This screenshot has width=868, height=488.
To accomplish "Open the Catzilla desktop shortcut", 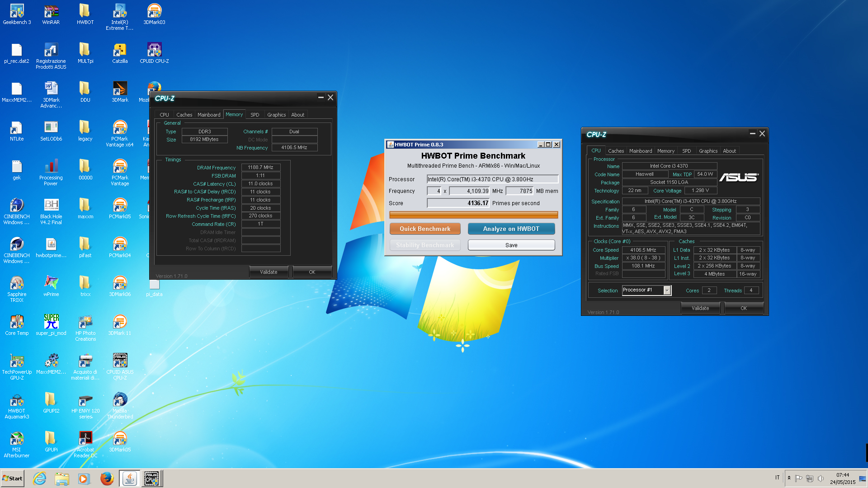I will pyautogui.click(x=120, y=53).
